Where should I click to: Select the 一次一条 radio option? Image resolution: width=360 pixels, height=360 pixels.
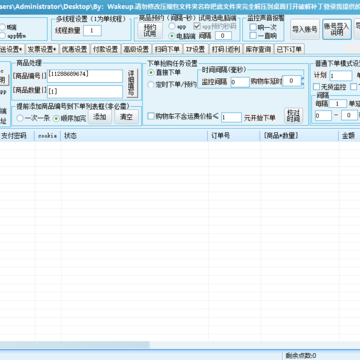tap(20, 118)
